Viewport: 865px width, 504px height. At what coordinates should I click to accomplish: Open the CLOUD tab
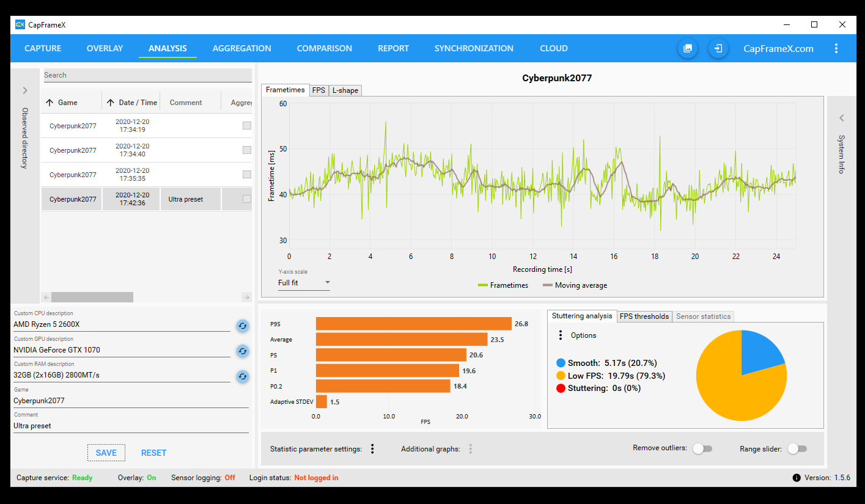point(554,48)
